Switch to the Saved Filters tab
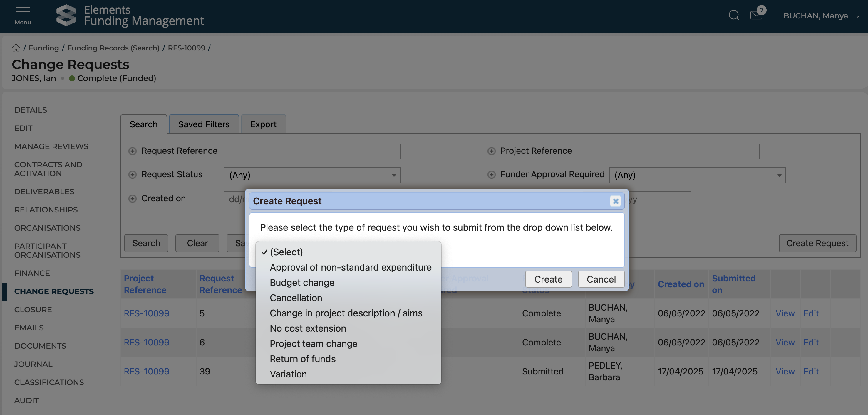 tap(204, 124)
